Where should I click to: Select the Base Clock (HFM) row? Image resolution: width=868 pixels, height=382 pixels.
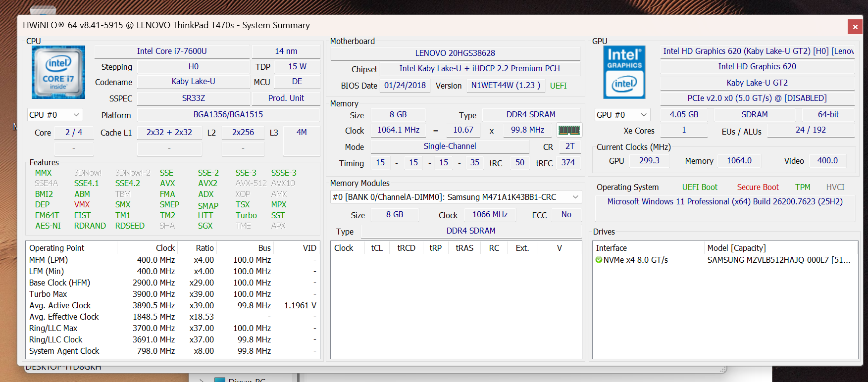[172, 283]
